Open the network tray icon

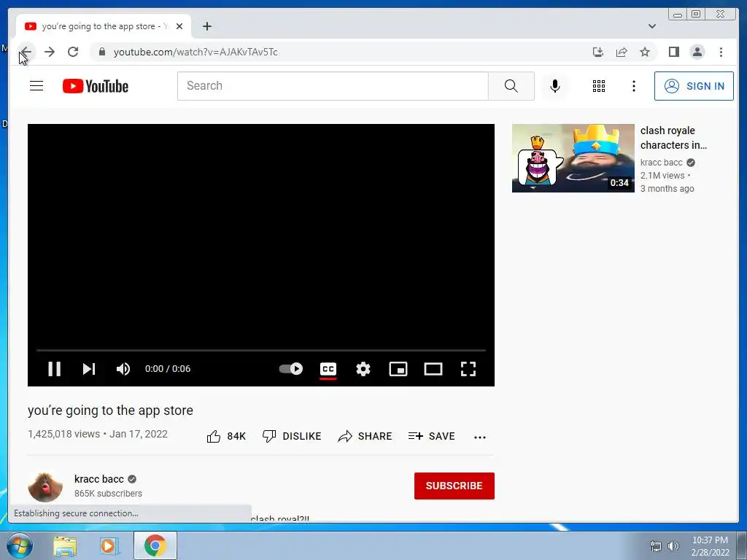pos(656,546)
